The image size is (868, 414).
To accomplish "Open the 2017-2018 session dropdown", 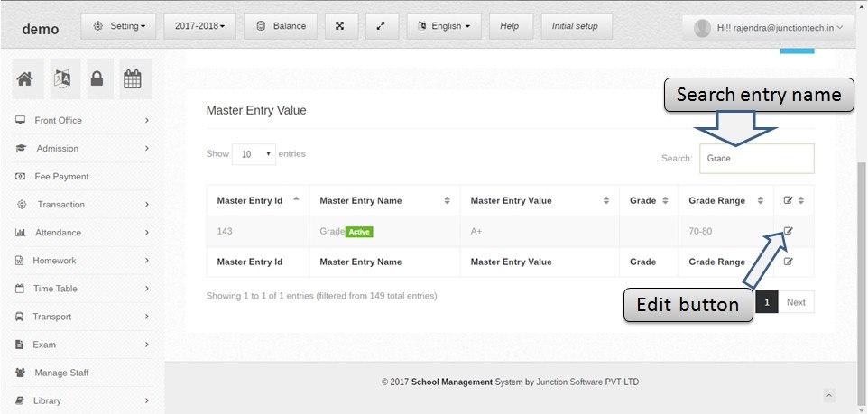I will pyautogui.click(x=199, y=26).
